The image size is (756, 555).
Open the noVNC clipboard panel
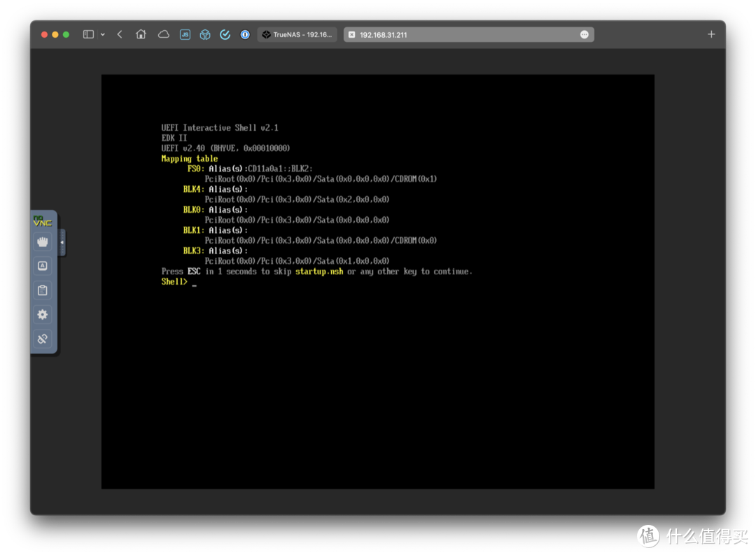43,290
